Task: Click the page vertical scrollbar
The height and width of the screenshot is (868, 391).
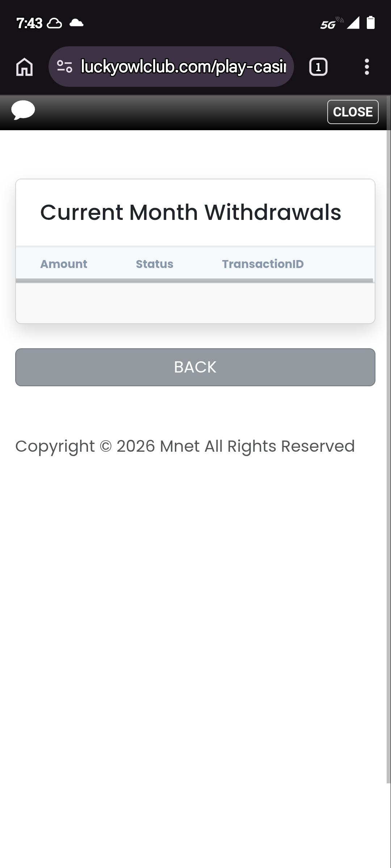Action: point(388,434)
